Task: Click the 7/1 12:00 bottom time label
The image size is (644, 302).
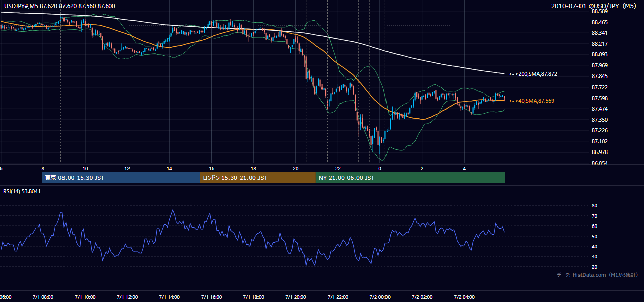Action: pyautogui.click(x=127, y=297)
